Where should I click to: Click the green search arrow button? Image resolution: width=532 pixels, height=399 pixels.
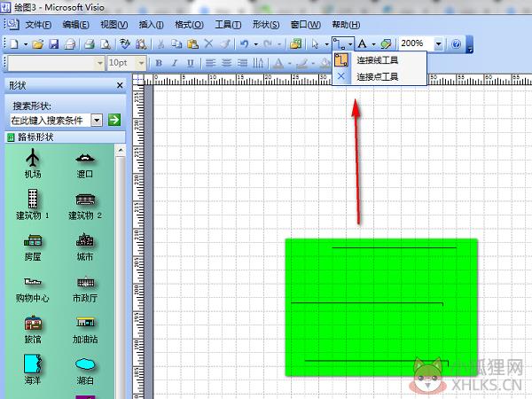coord(114,120)
